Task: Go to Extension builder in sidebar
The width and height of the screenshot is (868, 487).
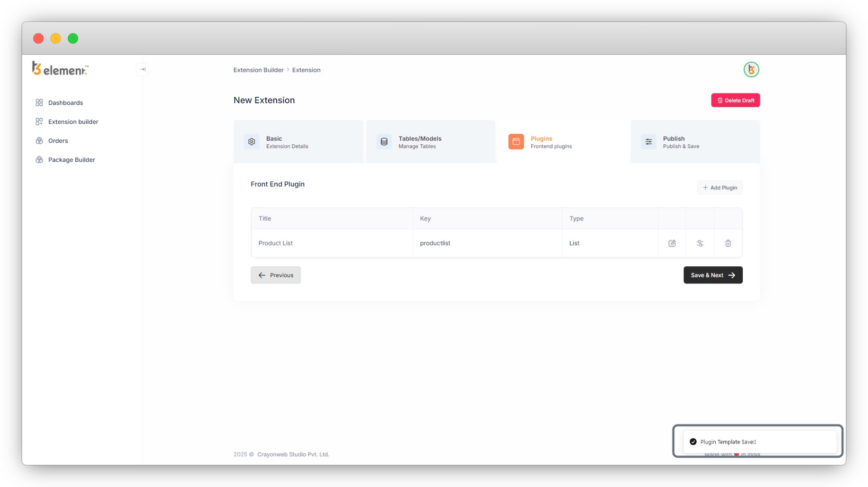Action: (73, 122)
